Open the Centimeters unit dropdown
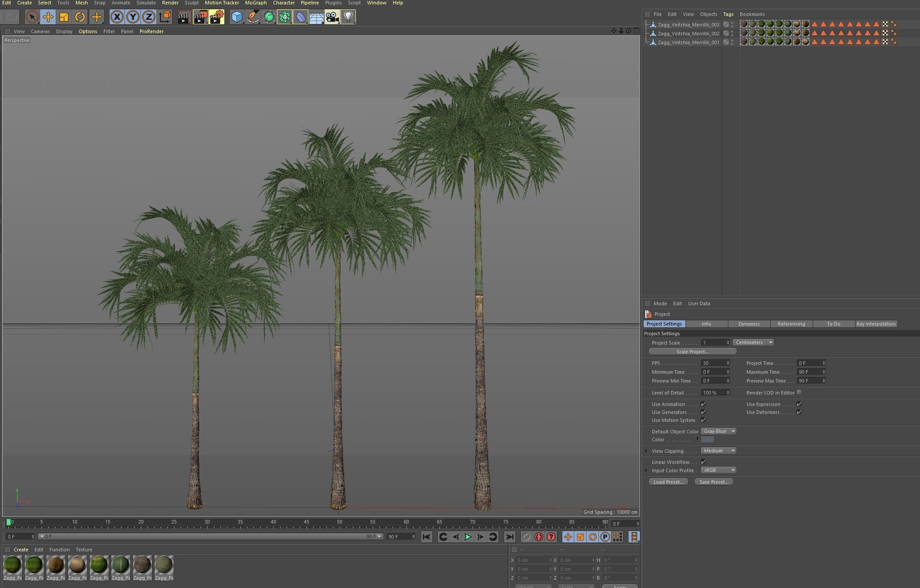Screen dimensions: 920x588 coord(753,342)
